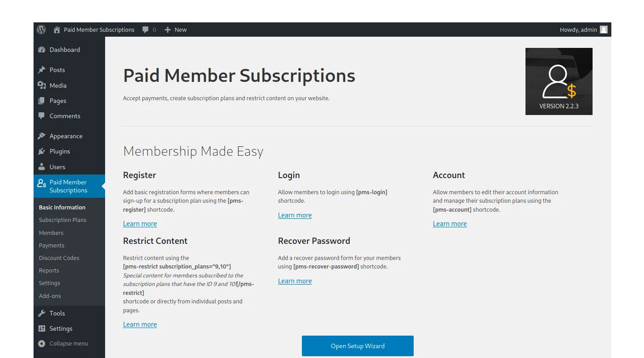Select the Plugins plug icon

pos(42,151)
